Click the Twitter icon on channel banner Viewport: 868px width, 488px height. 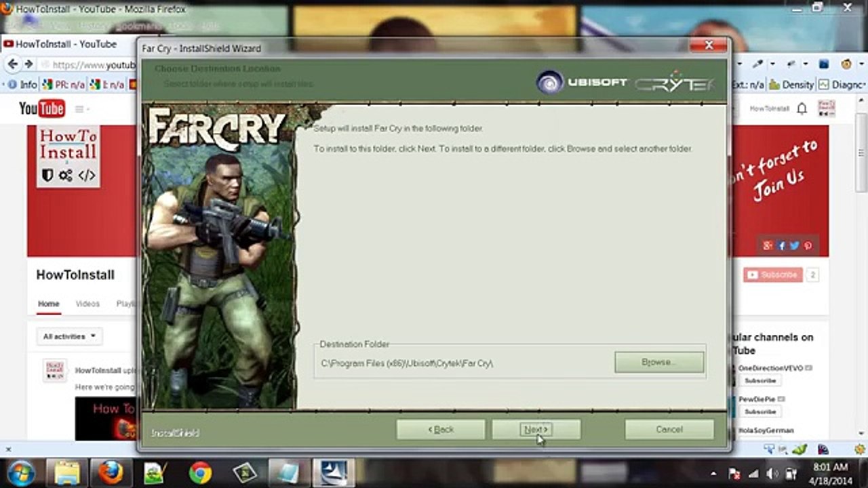[794, 246]
